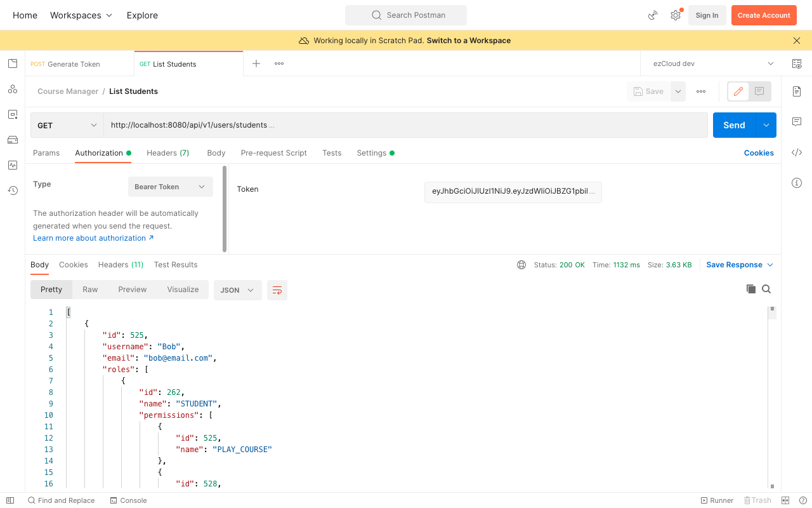Screen dimensions: 812x508
Task: Open the ezCloud dev environment dropdown
Action: point(714,63)
